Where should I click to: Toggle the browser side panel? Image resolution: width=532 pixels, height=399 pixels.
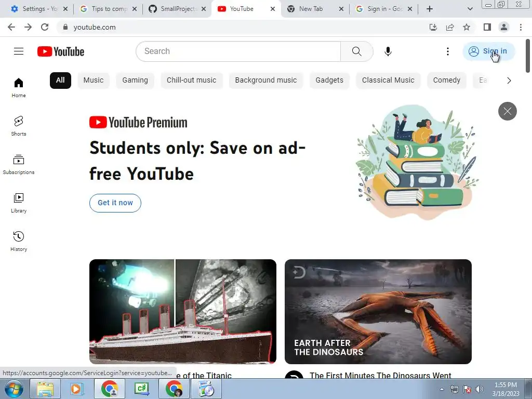(x=487, y=27)
